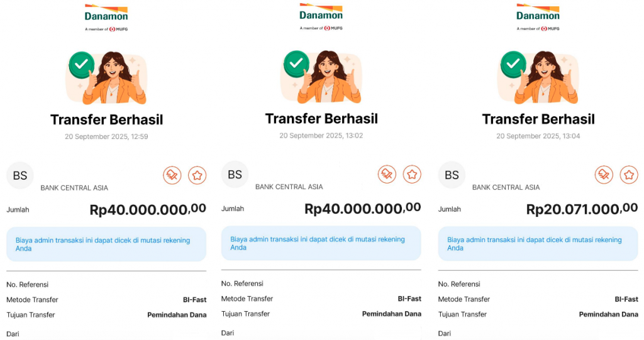Click the pin icon beside the star on the 13:02 receipt
Image resolution: width=644 pixels, height=340 pixels.
tap(387, 174)
